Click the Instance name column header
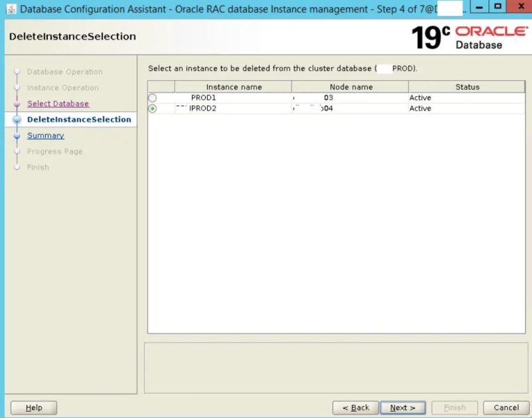 tap(233, 87)
